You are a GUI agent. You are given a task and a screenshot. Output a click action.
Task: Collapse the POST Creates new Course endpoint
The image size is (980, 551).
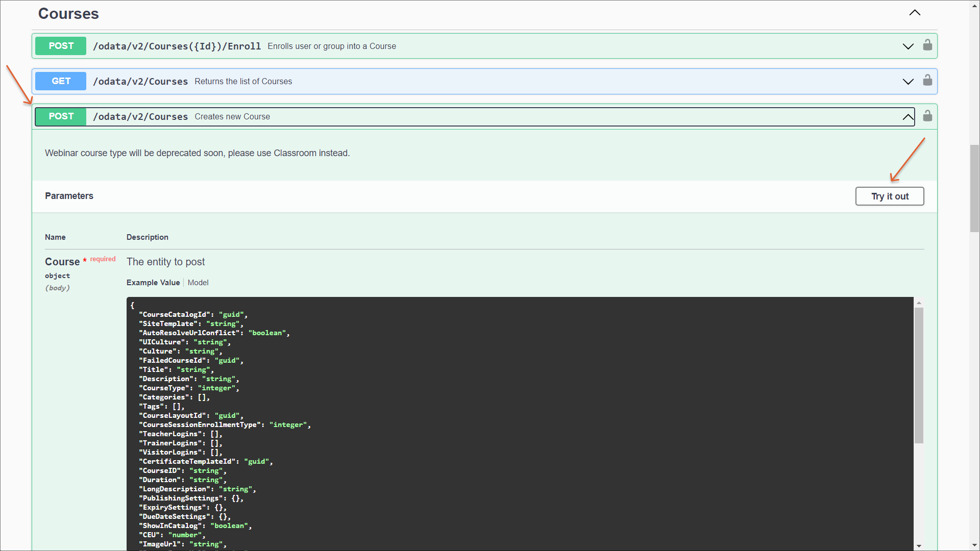pos(908,117)
